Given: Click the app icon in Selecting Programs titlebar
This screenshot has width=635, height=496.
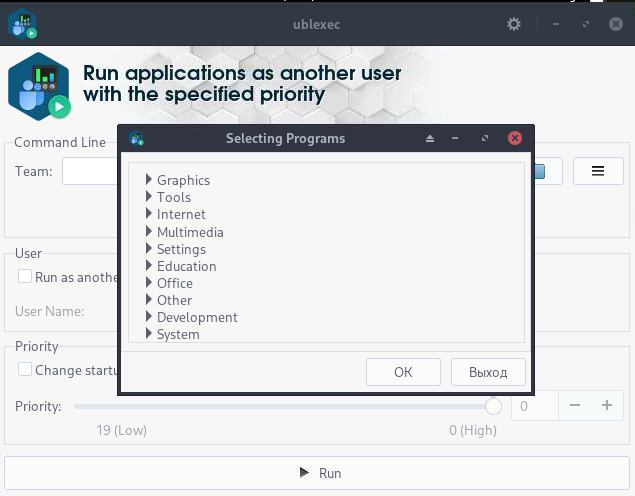Looking at the screenshot, I should coord(137,139).
